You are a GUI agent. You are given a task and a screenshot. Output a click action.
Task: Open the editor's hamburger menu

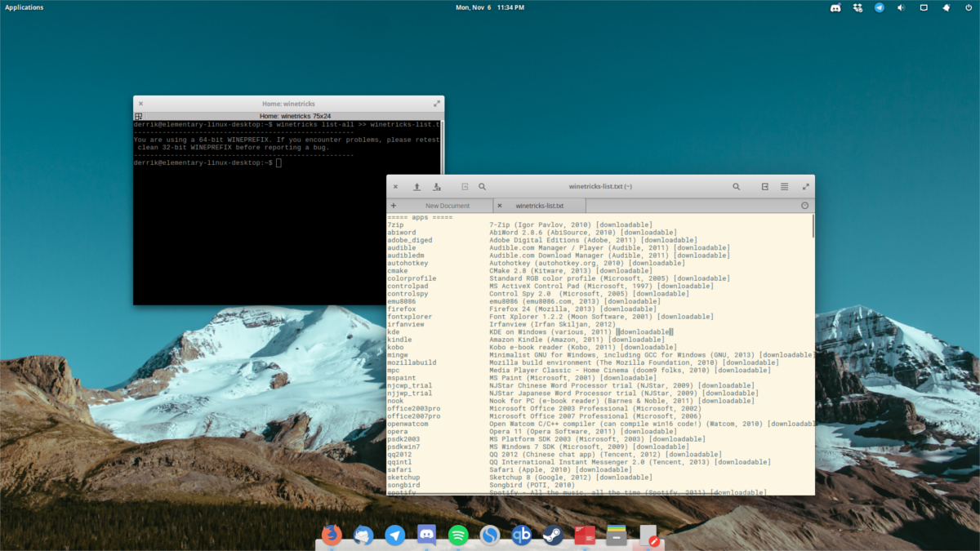tap(785, 187)
